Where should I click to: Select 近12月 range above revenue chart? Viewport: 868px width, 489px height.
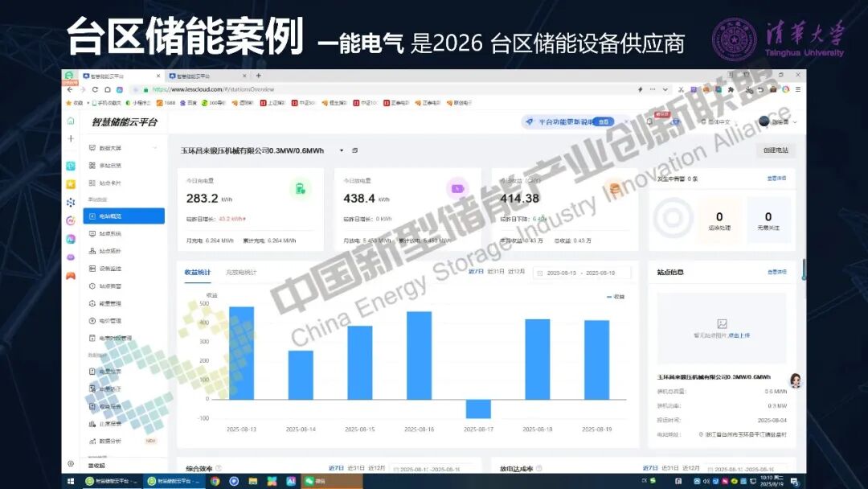(516, 271)
